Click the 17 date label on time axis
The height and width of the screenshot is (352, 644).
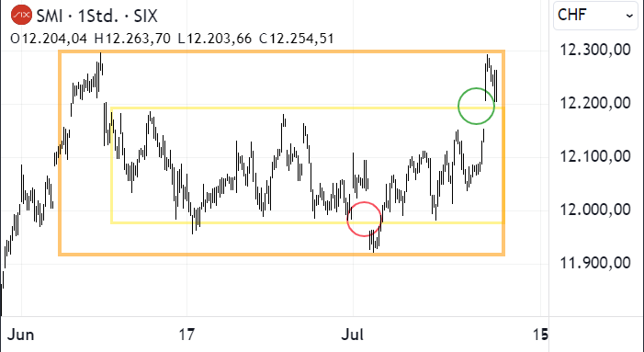coord(186,335)
